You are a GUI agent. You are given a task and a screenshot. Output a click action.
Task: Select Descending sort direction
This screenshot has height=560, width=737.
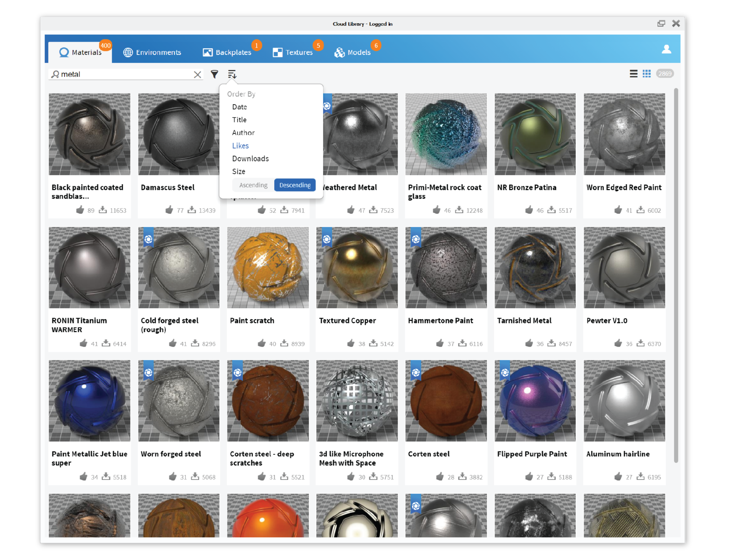(x=295, y=185)
